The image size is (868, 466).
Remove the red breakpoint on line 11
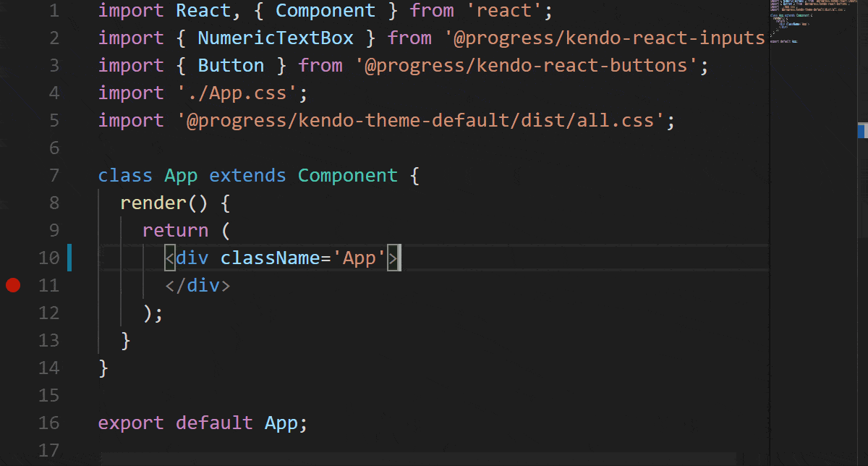tap(13, 285)
